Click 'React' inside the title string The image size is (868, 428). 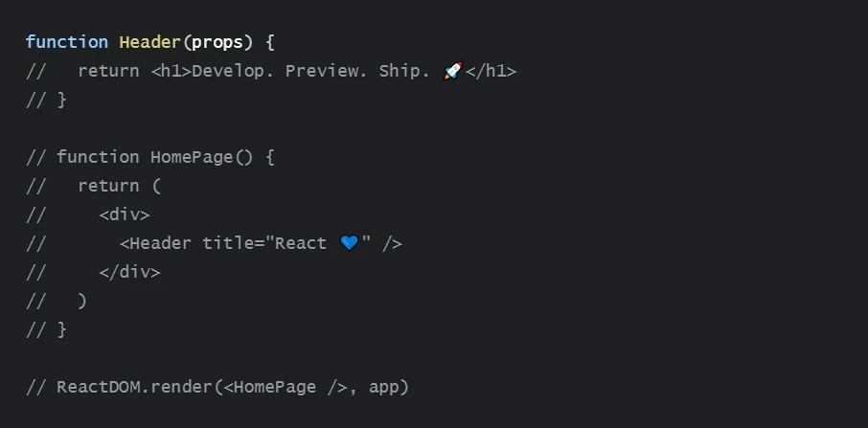click(x=301, y=243)
